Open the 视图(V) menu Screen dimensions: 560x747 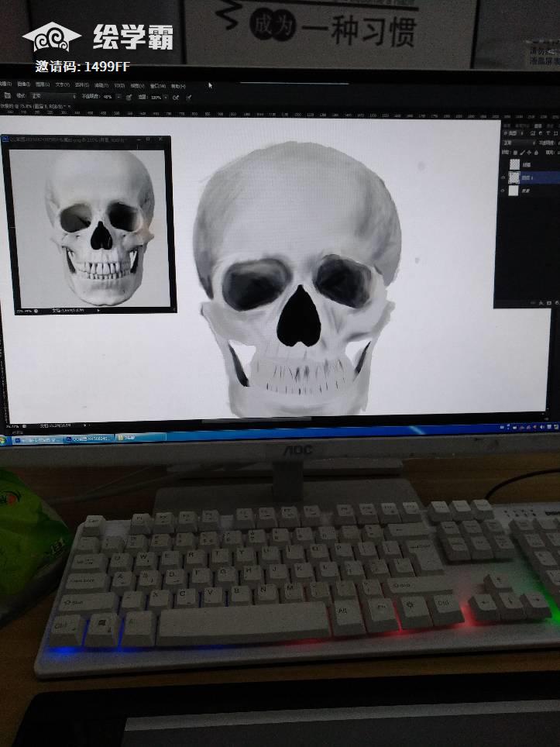(138, 85)
